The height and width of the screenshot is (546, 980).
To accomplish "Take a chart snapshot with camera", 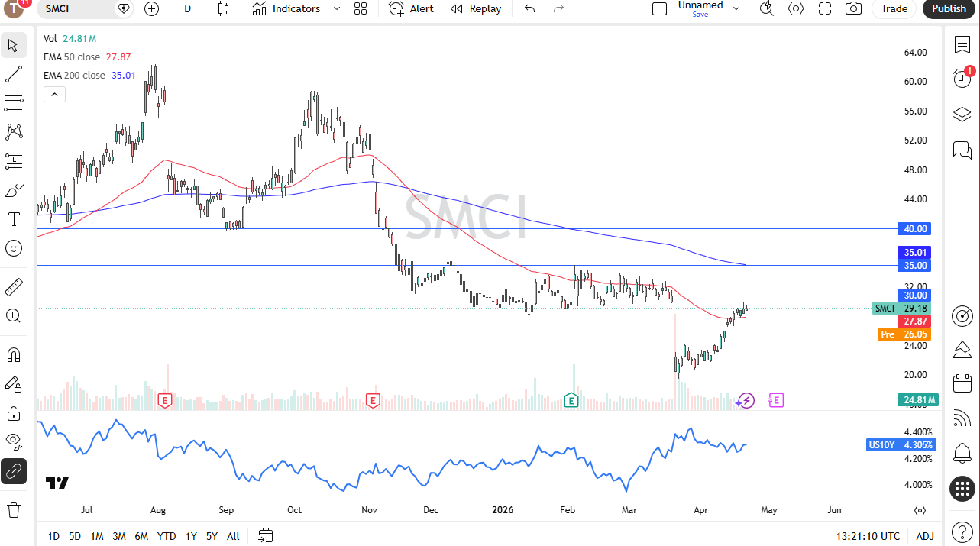I will [x=854, y=8].
